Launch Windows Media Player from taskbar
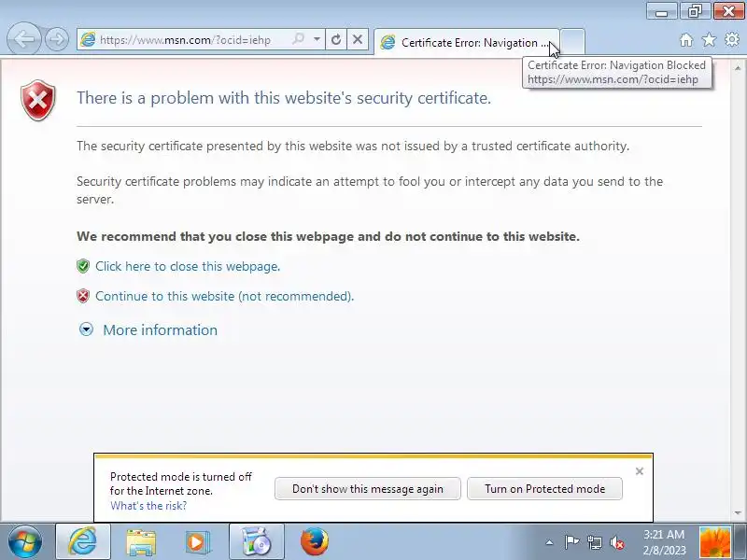 [197, 542]
